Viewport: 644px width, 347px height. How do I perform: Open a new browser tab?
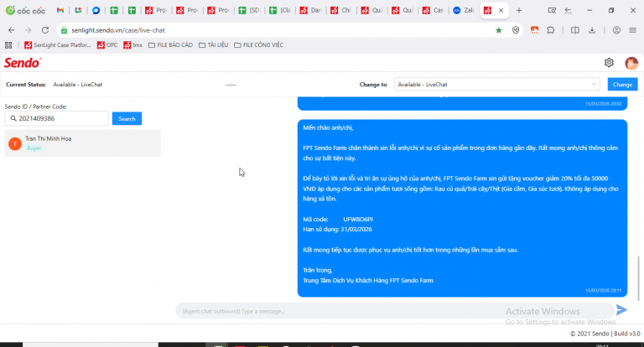pos(519,11)
